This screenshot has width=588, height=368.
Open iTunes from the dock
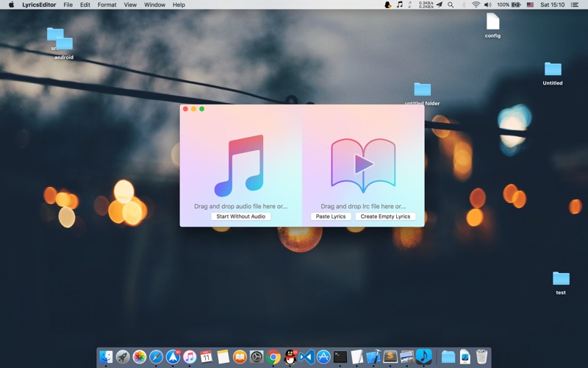point(190,357)
